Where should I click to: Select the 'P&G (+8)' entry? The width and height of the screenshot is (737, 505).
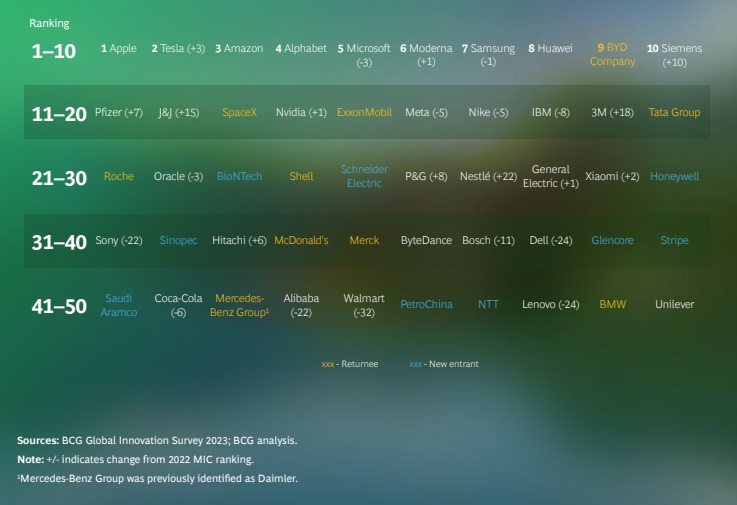click(x=426, y=176)
